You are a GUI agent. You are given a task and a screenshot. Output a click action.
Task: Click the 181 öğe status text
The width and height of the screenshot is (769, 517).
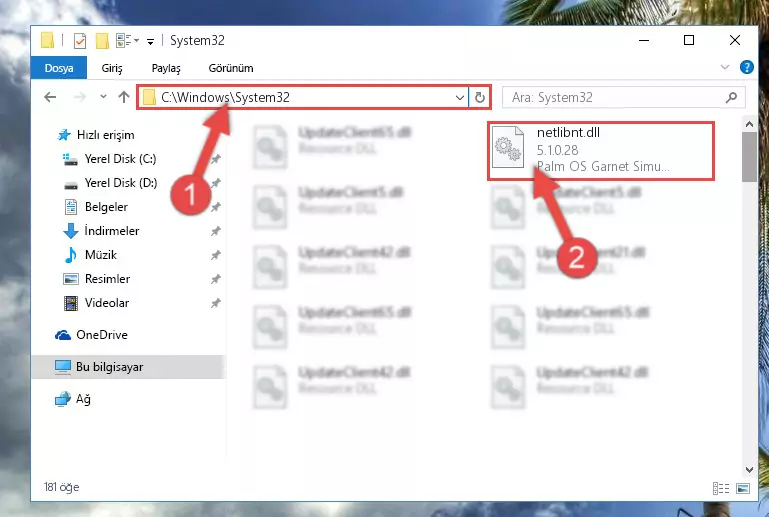(61, 487)
